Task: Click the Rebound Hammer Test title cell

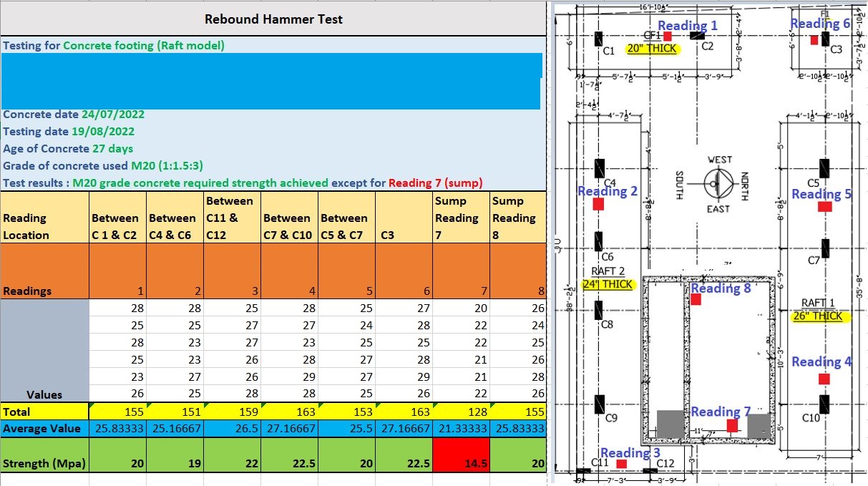Action: (273, 19)
